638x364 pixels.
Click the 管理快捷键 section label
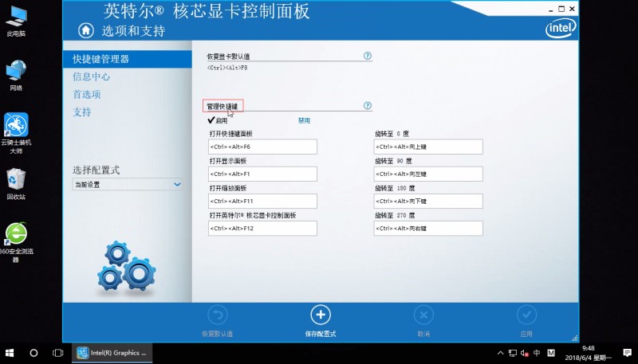point(223,107)
